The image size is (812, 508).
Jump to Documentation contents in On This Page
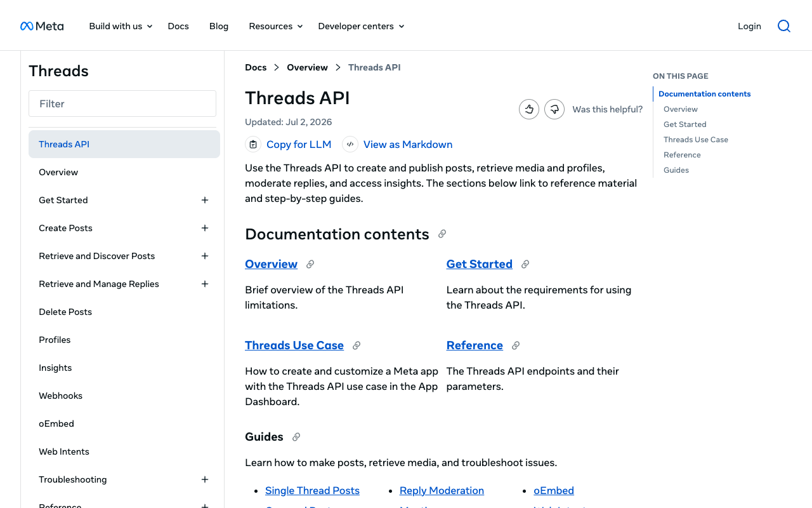[x=705, y=94]
